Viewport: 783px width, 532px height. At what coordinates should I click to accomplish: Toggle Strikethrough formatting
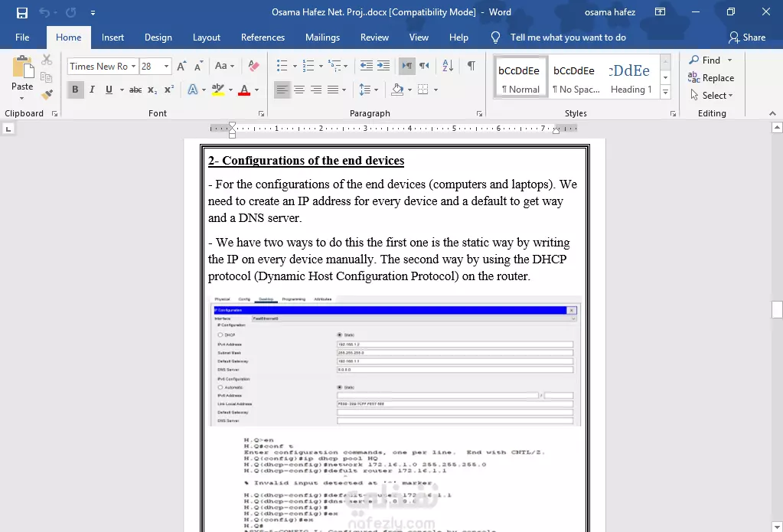[x=135, y=90]
